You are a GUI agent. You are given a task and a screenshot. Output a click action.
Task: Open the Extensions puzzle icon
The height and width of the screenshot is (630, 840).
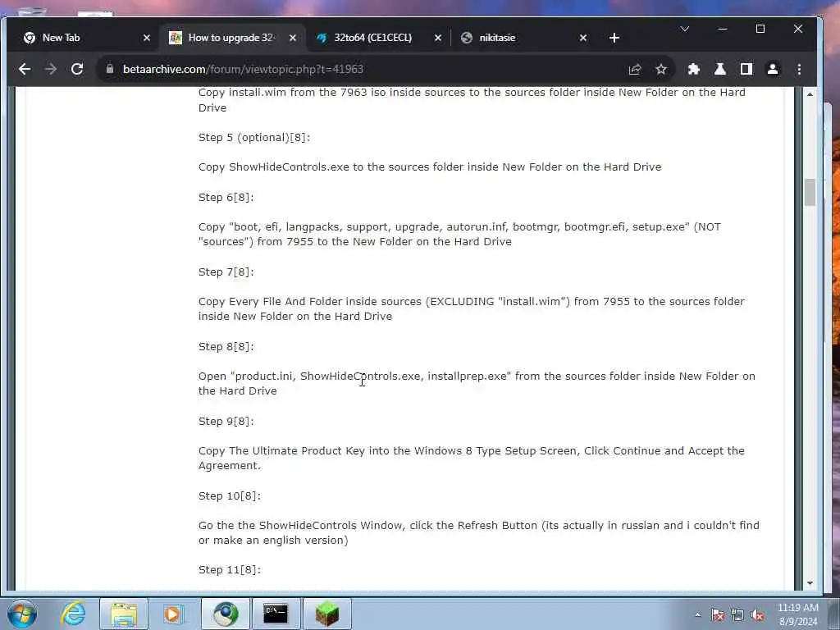click(694, 69)
